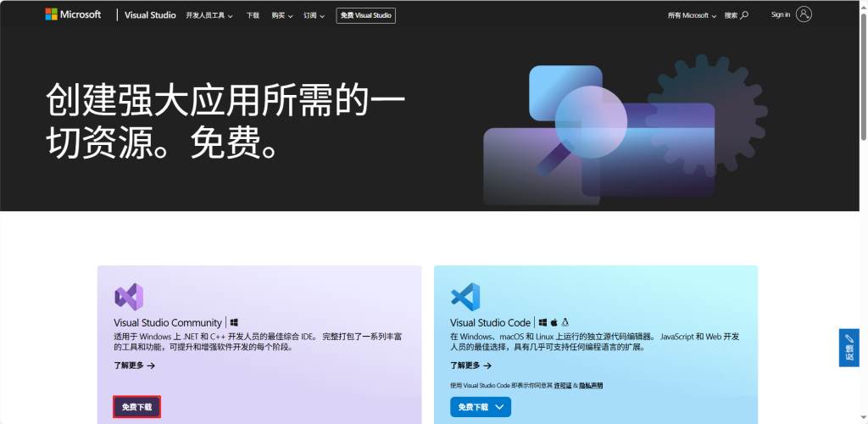Click the Visual Studio Code title text
The height and width of the screenshot is (424, 868).
point(491,323)
